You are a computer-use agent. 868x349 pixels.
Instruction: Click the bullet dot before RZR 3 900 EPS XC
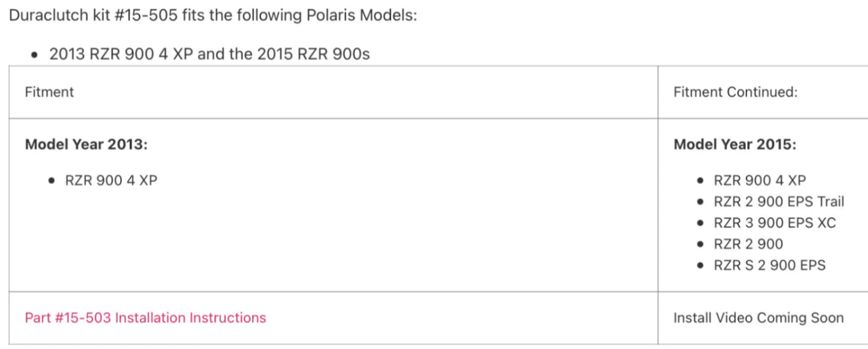click(x=700, y=223)
